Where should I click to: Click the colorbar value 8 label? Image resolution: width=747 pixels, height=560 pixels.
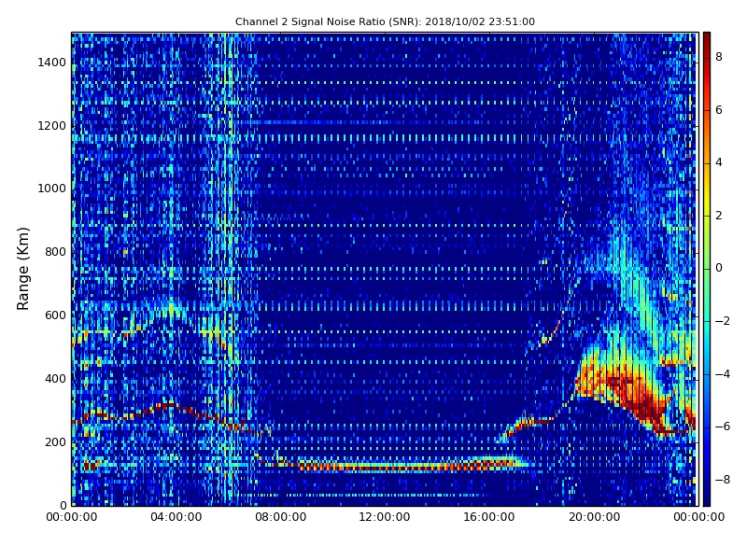719,57
